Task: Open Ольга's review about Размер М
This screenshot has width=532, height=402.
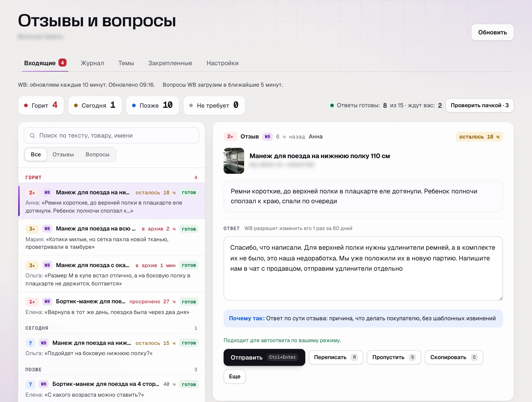Action: pyautogui.click(x=112, y=274)
